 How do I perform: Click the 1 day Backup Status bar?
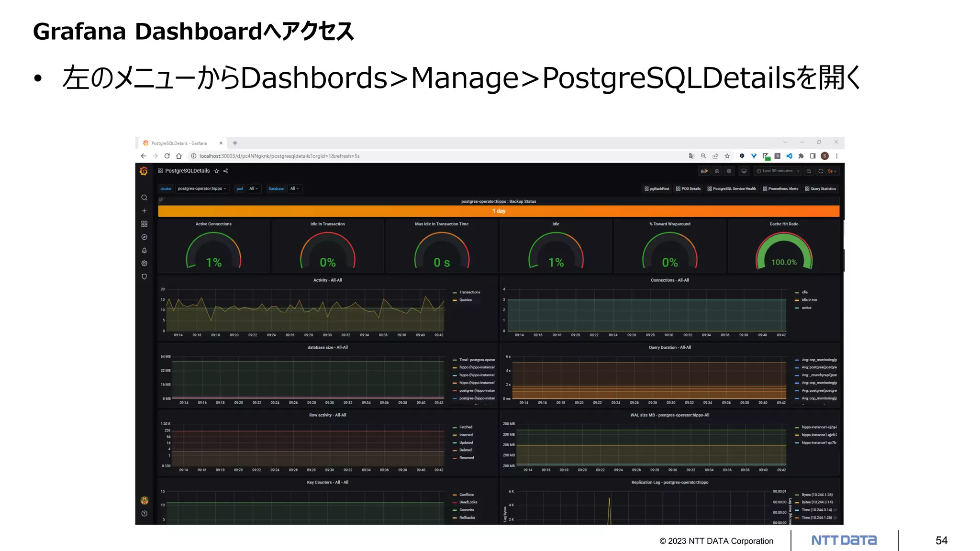pyautogui.click(x=499, y=211)
